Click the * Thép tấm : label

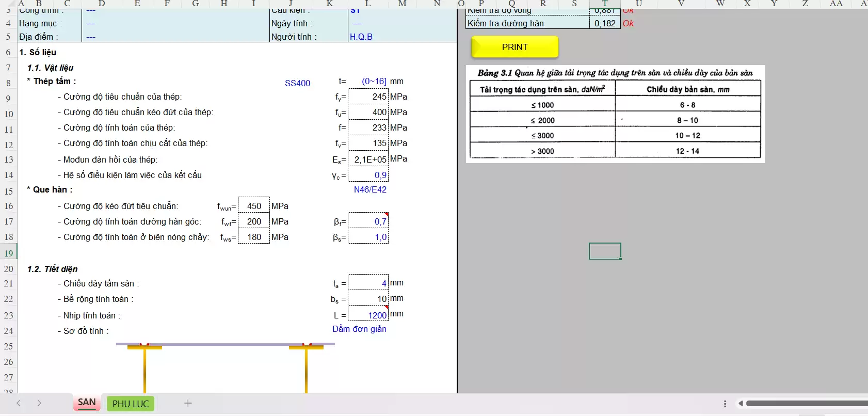click(52, 81)
